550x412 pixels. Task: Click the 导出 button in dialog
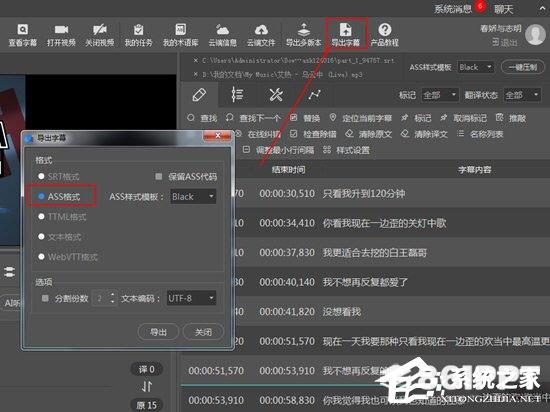pyautogui.click(x=158, y=332)
